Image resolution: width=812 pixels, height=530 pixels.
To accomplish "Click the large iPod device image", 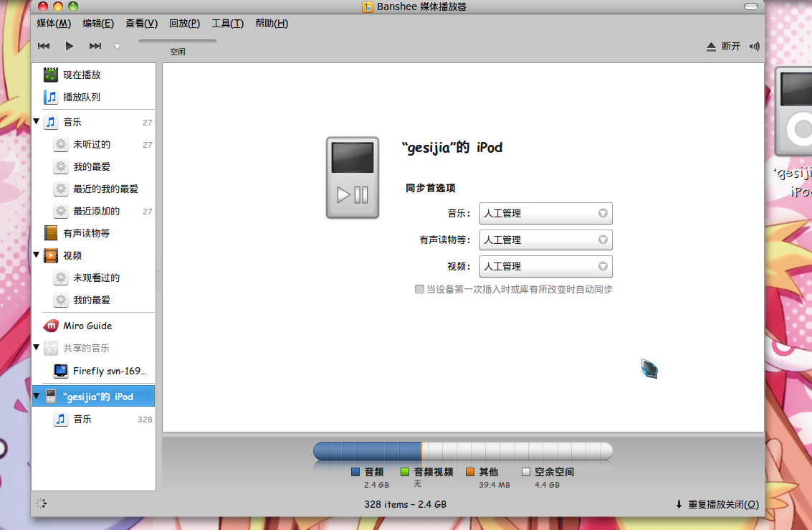I will point(353,178).
